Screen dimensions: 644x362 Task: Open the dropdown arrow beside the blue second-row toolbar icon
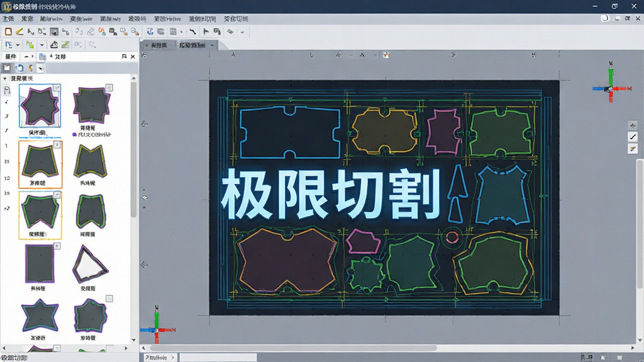(18, 45)
